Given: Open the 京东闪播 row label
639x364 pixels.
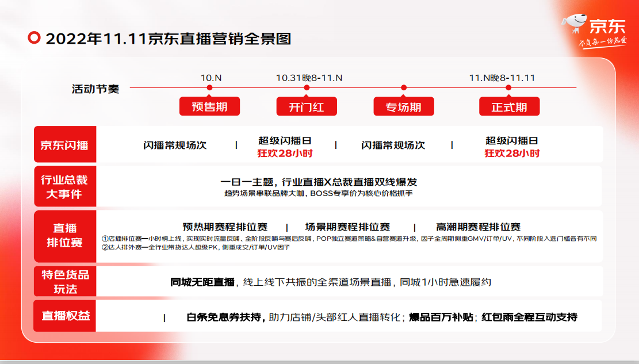Looking at the screenshot, I should pos(64,145).
